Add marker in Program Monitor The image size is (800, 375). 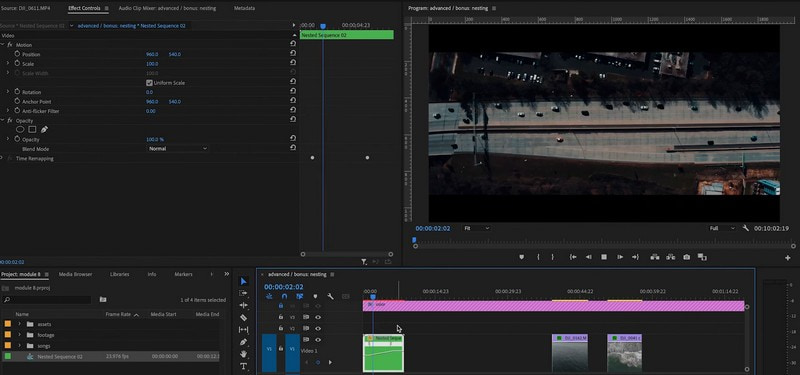[x=521, y=257]
